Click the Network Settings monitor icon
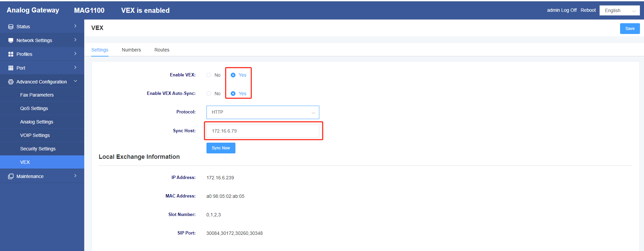The image size is (644, 251). click(11, 40)
